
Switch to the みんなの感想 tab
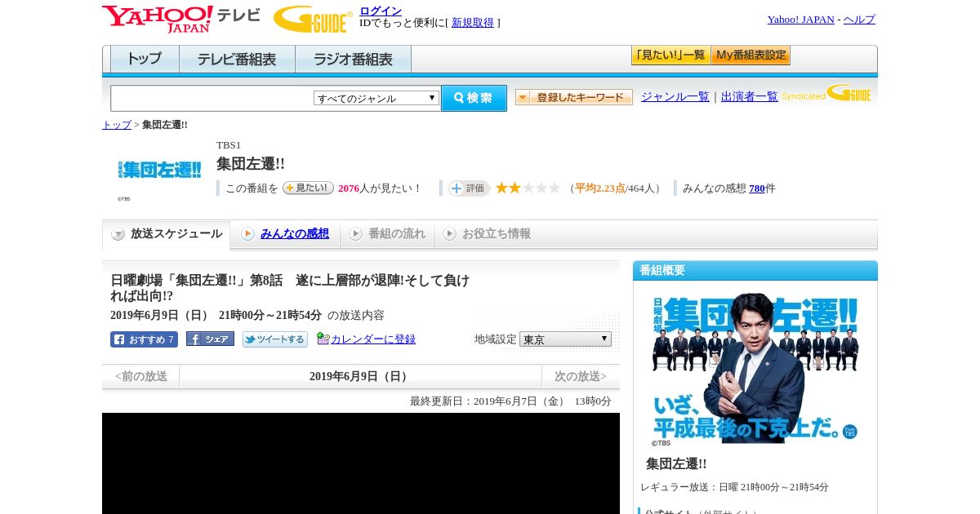click(x=294, y=233)
